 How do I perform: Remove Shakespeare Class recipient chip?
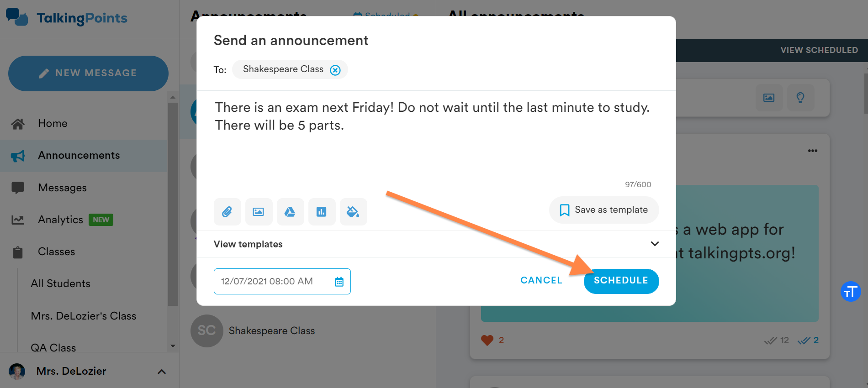pos(335,70)
